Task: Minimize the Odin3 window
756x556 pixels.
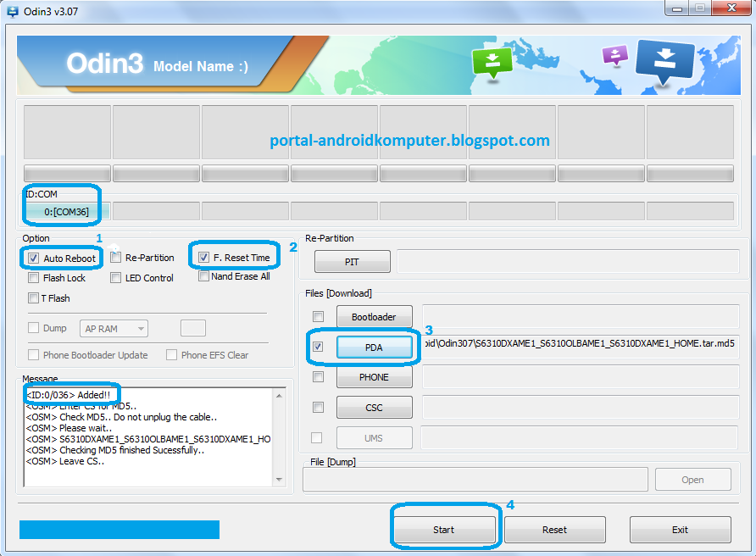Action: (677, 8)
